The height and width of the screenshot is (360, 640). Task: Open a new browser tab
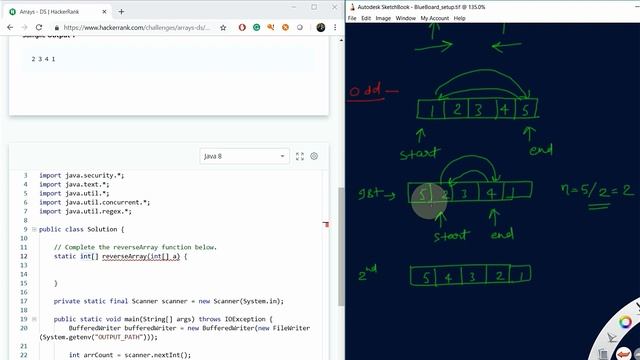tap(121, 12)
